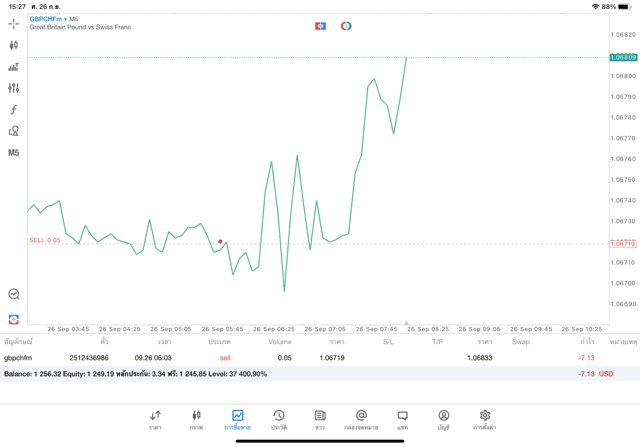Image resolution: width=640 pixels, height=447 pixels.
Task: Select the crosshair tool in left toolbar
Action: [14, 23]
